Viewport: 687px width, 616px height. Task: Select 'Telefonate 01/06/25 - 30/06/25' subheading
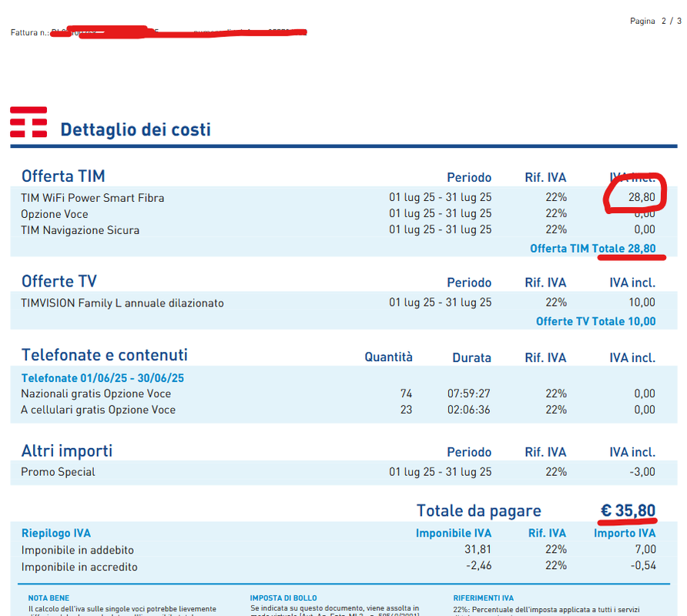[x=102, y=378]
